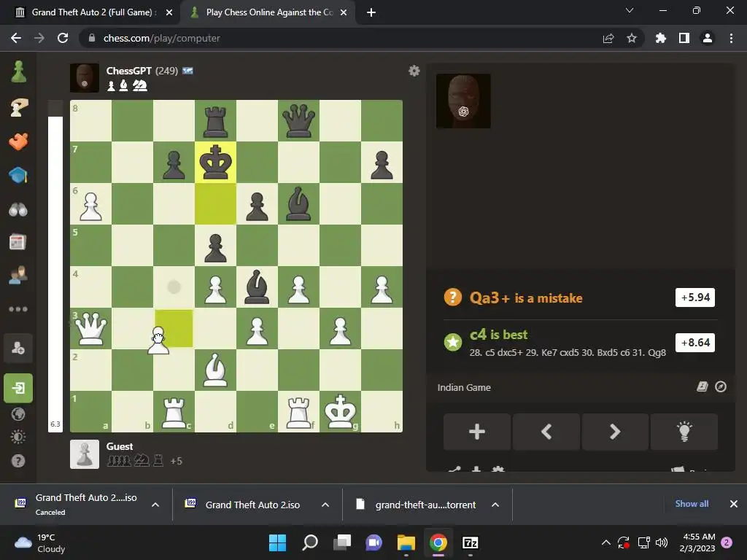Click the move hint dot on c4
This screenshot has height=560, width=747.
coord(174,287)
